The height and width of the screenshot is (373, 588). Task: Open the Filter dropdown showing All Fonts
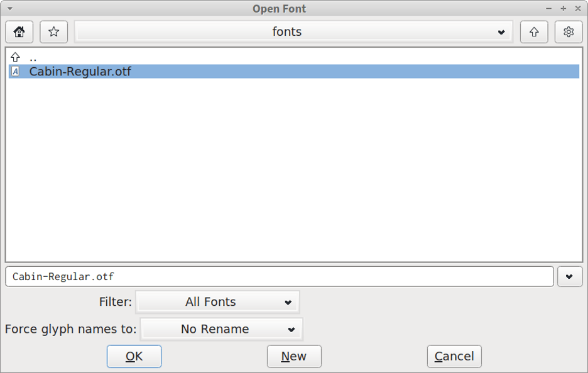(217, 301)
